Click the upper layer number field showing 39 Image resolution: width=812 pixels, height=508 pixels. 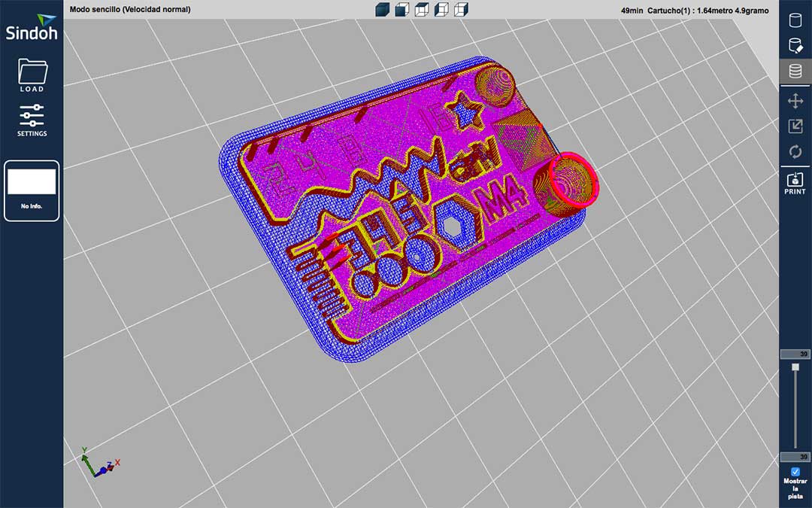pyautogui.click(x=795, y=354)
